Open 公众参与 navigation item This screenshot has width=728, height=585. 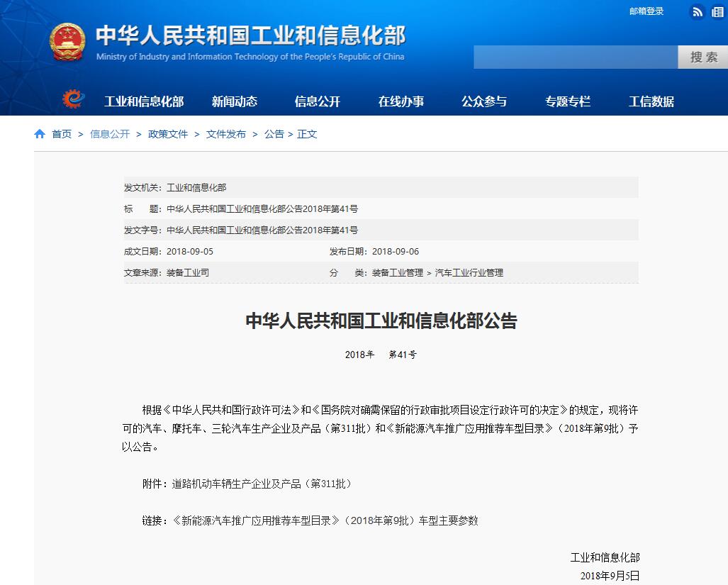click(x=484, y=101)
